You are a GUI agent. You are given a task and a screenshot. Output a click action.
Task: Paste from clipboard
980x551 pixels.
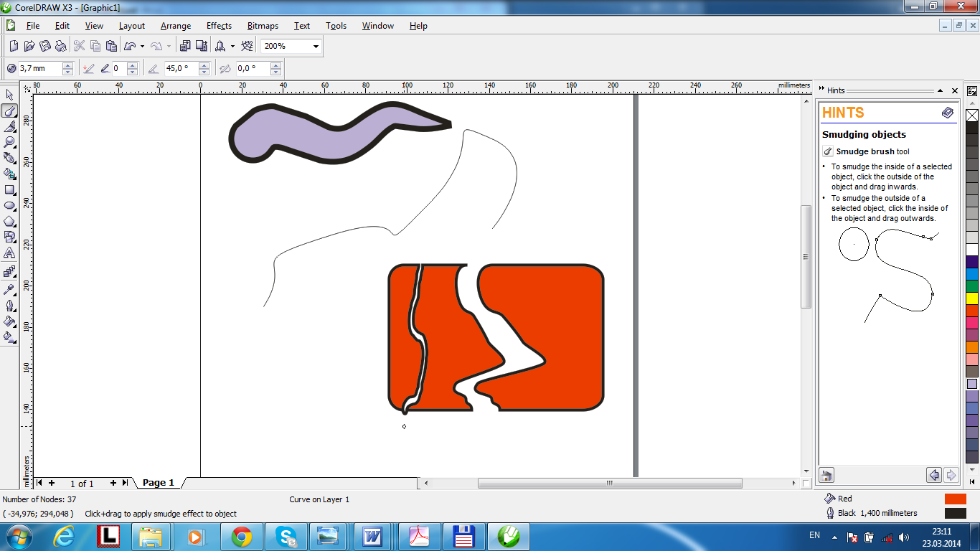click(111, 46)
